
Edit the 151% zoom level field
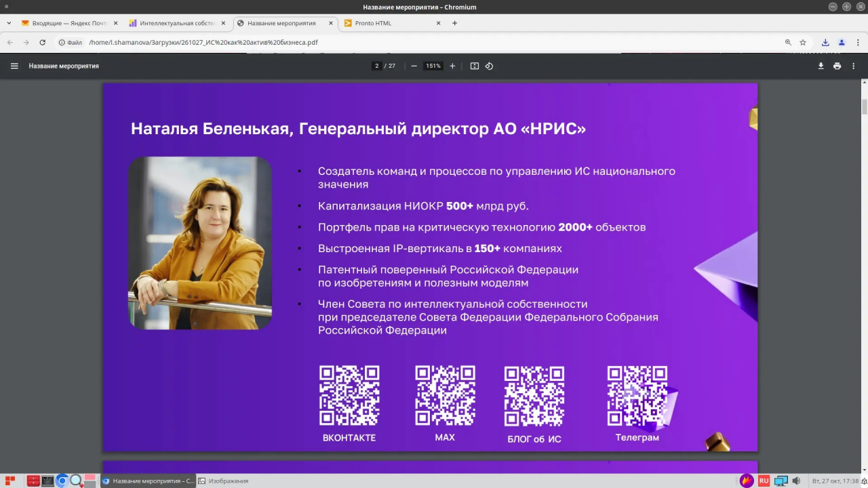click(433, 66)
